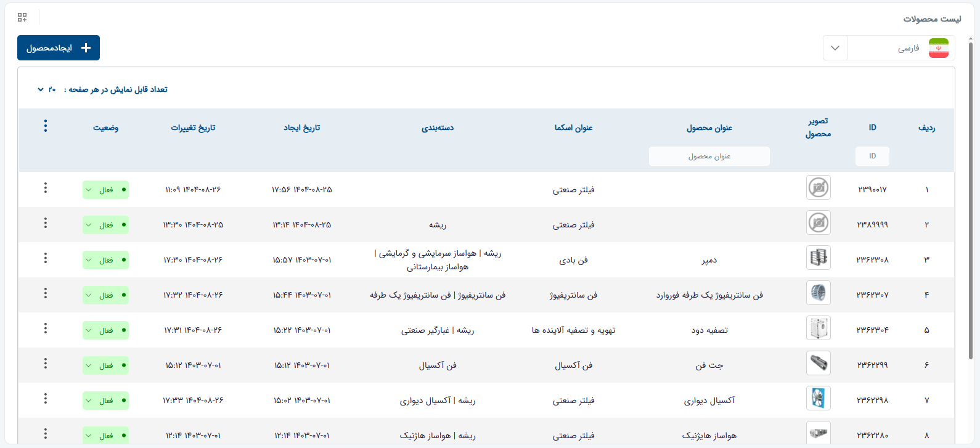Click the grid add-widget icon at top left

click(x=22, y=17)
